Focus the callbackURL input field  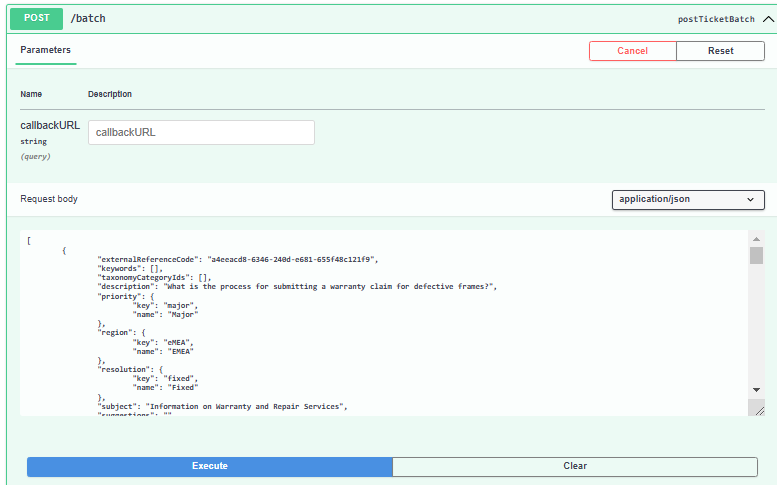[201, 132]
